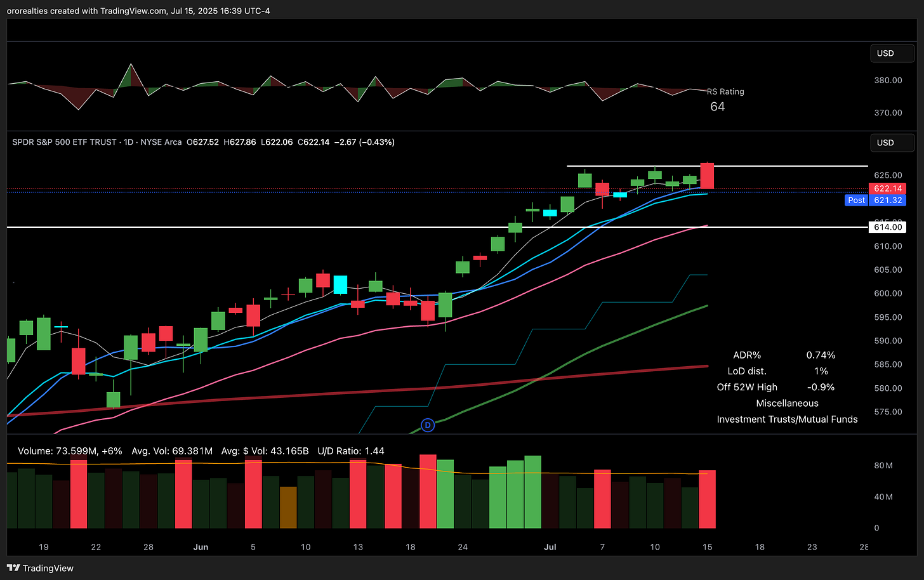Click the blue D dividend marker

pos(428,425)
